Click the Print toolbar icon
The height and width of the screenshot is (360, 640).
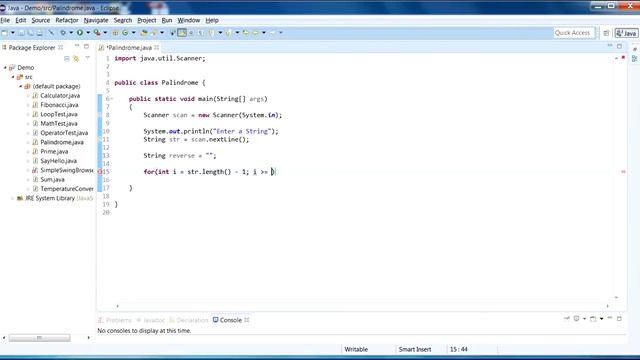coord(40,33)
